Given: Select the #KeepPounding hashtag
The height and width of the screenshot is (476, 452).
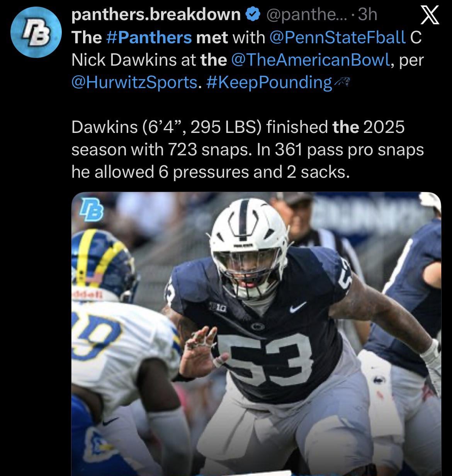Looking at the screenshot, I should [x=270, y=82].
